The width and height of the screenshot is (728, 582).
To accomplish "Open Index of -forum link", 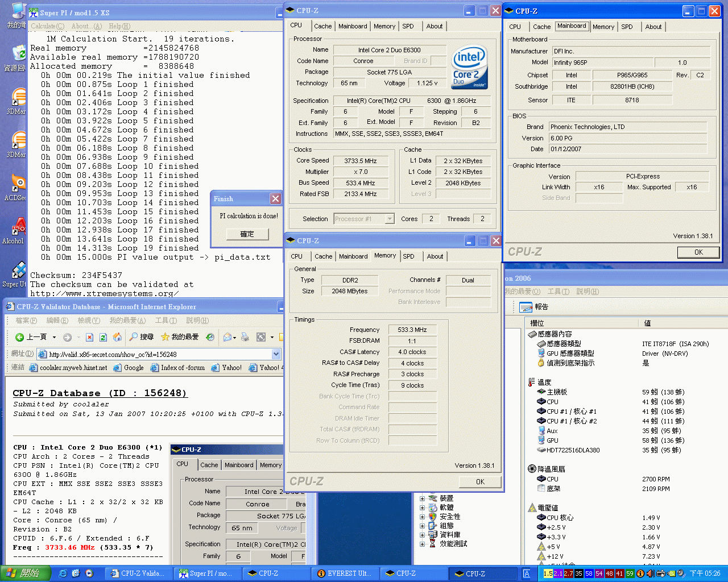I will click(x=178, y=368).
